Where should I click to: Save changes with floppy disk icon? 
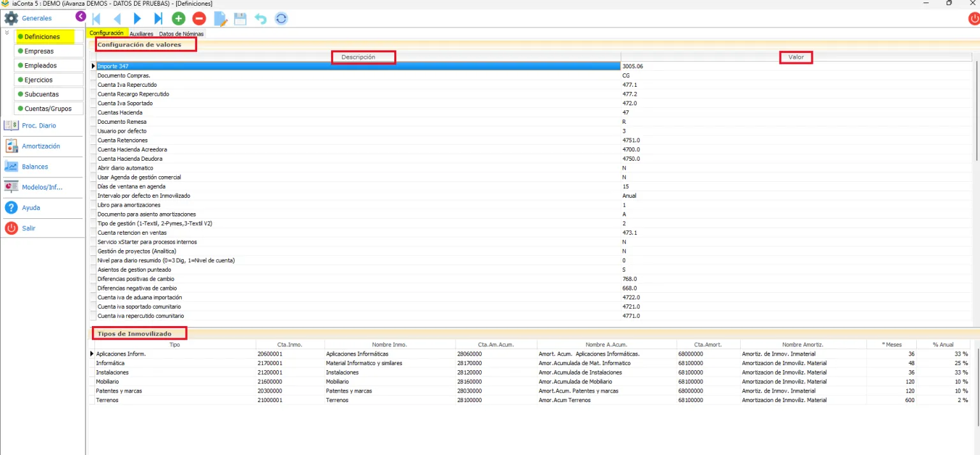coord(240,19)
